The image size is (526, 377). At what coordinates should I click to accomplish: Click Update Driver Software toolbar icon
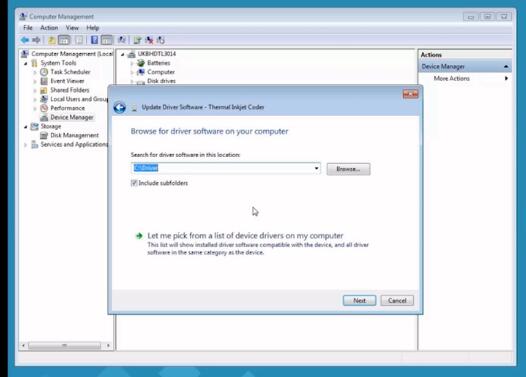click(137, 40)
